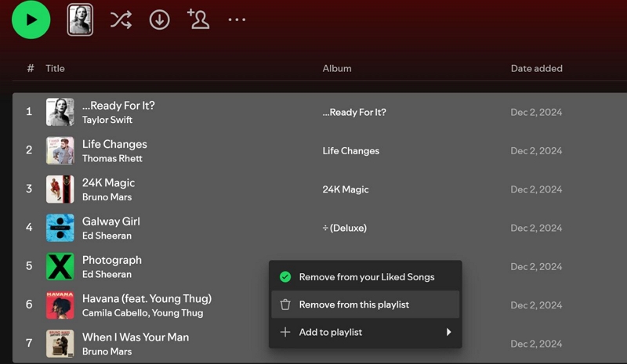Sort by the Title column header

coord(55,68)
